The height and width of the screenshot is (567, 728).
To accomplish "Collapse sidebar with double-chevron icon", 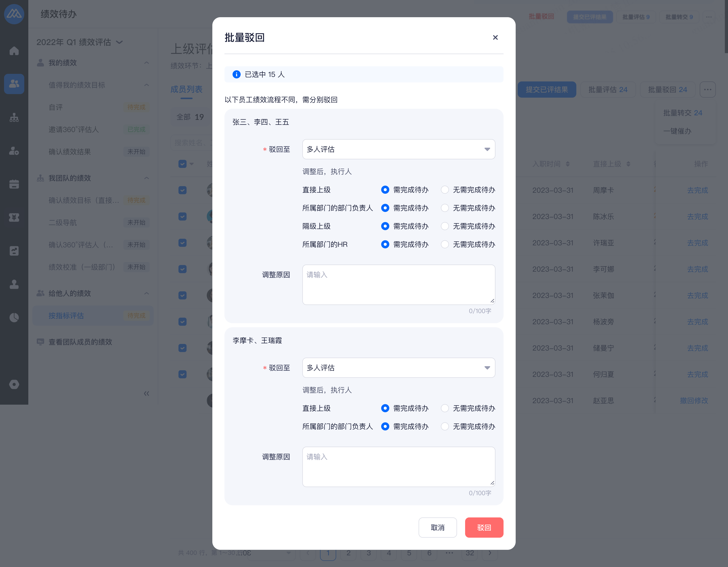I will pos(146,394).
